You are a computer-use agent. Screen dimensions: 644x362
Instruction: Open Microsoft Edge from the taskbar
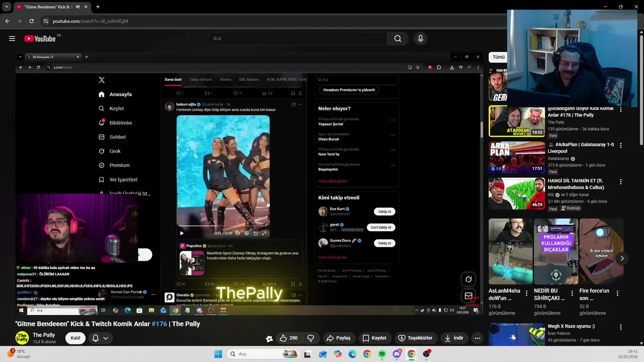352,354
